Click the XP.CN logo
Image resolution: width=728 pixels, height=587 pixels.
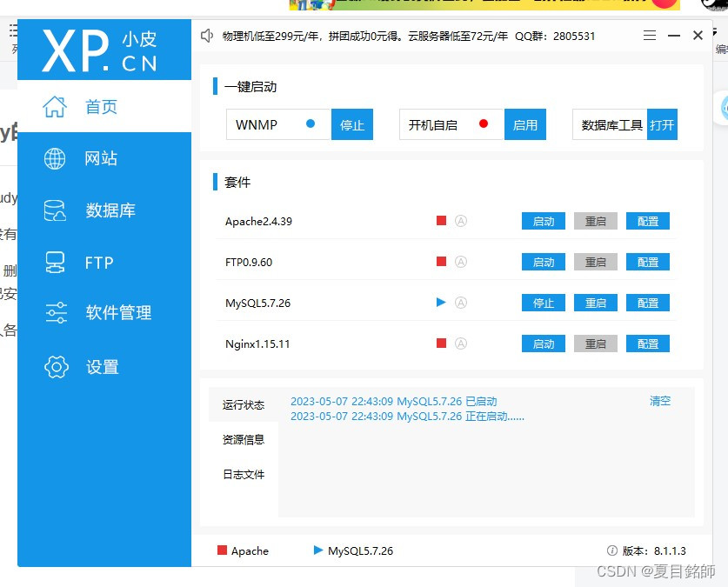click(100, 50)
